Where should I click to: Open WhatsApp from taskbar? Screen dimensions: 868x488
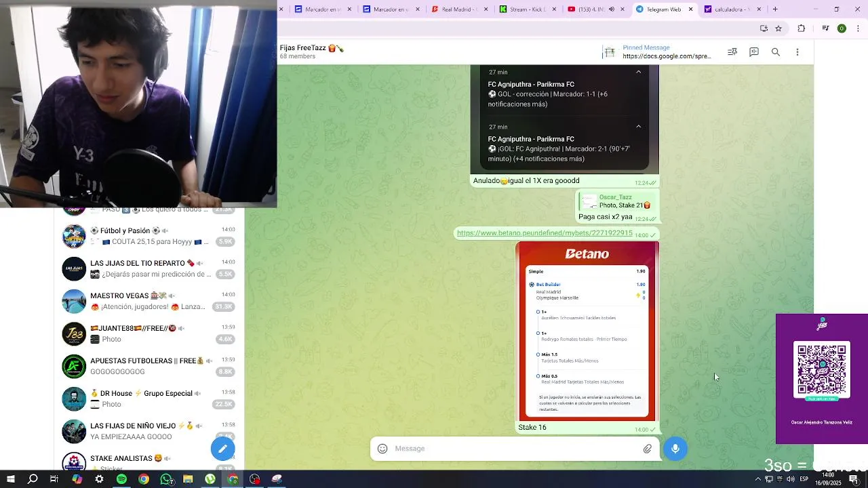(166, 479)
